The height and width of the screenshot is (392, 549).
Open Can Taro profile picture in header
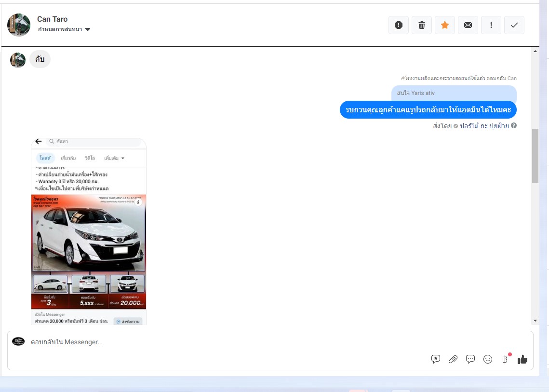point(19,25)
